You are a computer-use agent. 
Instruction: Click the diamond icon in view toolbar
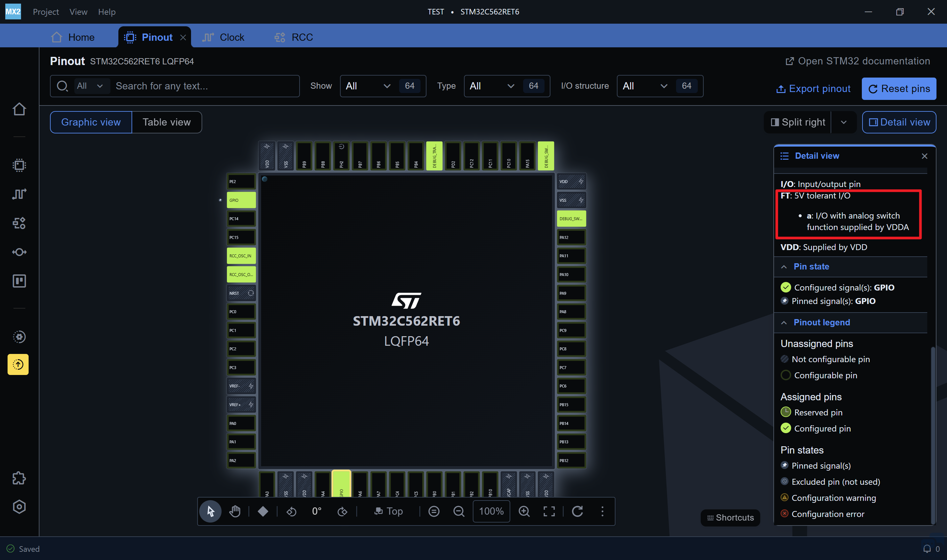(263, 511)
